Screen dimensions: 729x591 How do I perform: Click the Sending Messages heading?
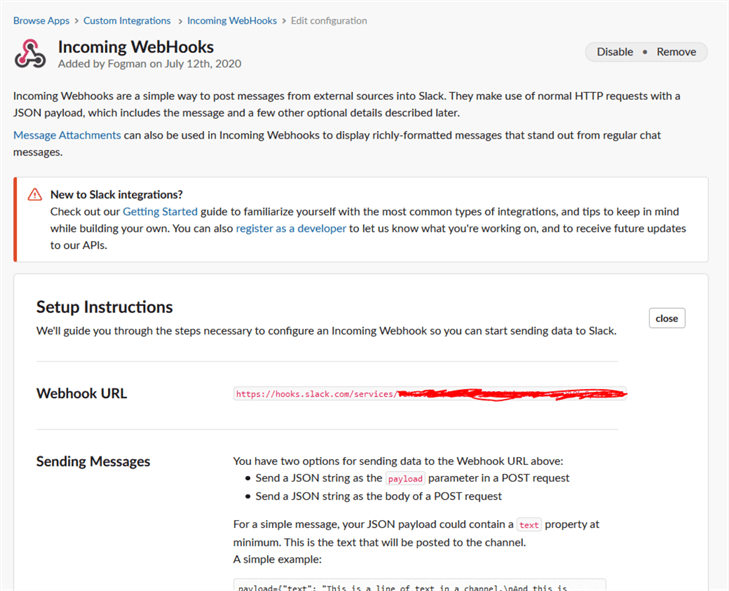pyautogui.click(x=93, y=461)
